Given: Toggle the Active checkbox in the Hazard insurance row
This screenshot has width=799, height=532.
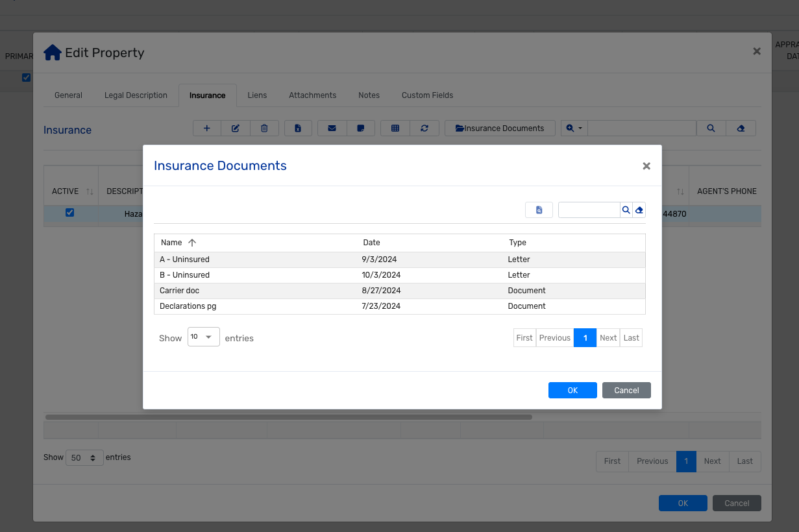Looking at the screenshot, I should click(x=70, y=213).
